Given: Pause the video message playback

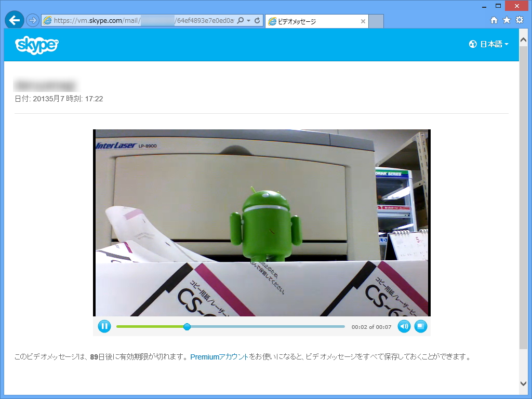Looking at the screenshot, I should click(x=104, y=326).
